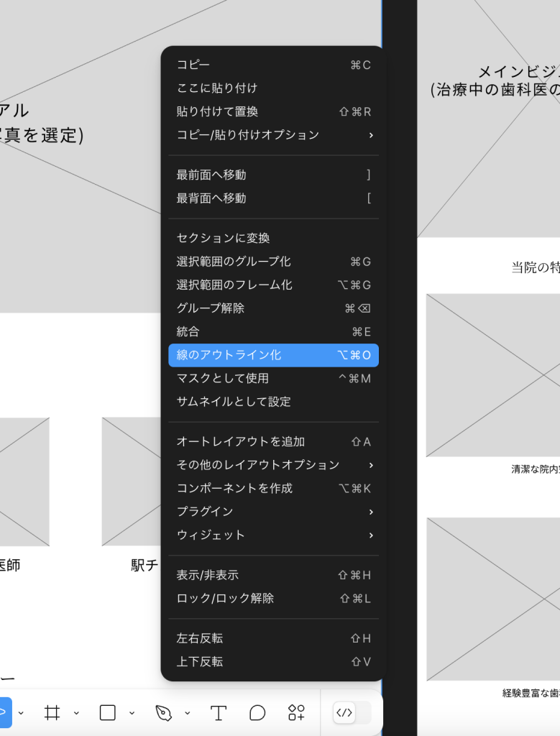Toggle Dev Mode switch
560x736 pixels.
point(352,712)
